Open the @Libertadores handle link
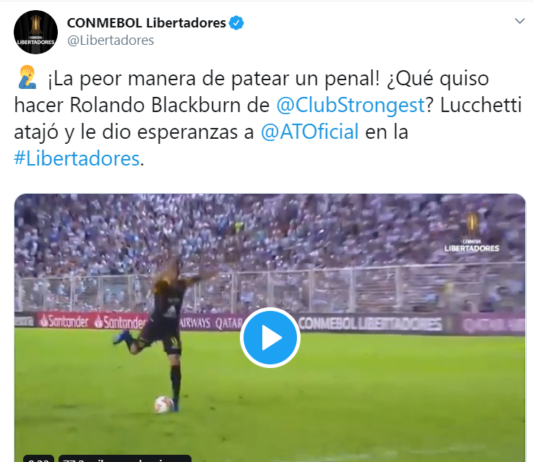This screenshot has height=462, width=534. (x=111, y=40)
